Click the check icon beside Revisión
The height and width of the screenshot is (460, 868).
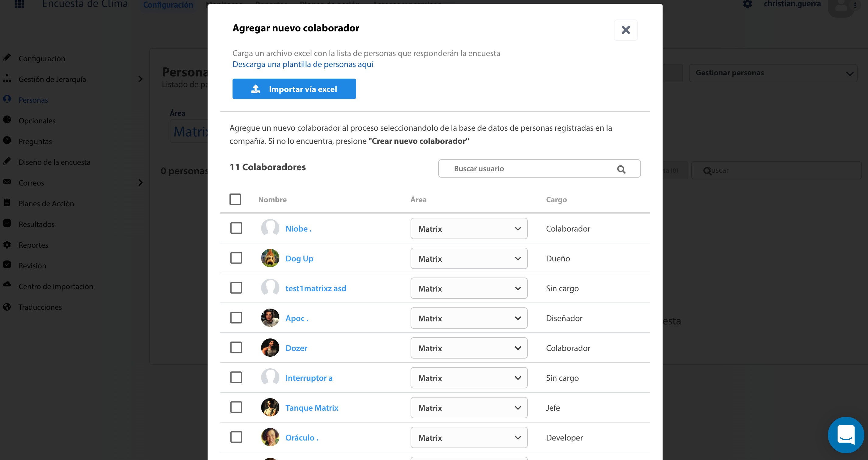[x=7, y=264]
